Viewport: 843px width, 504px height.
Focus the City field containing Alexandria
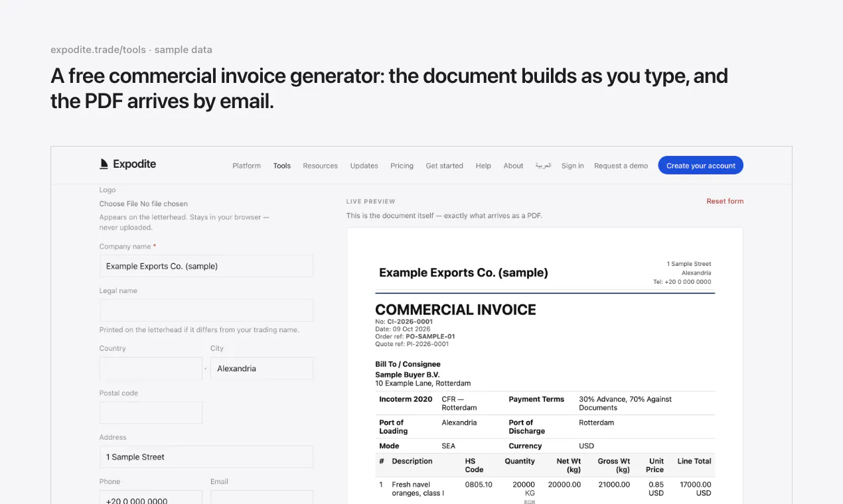[262, 368]
